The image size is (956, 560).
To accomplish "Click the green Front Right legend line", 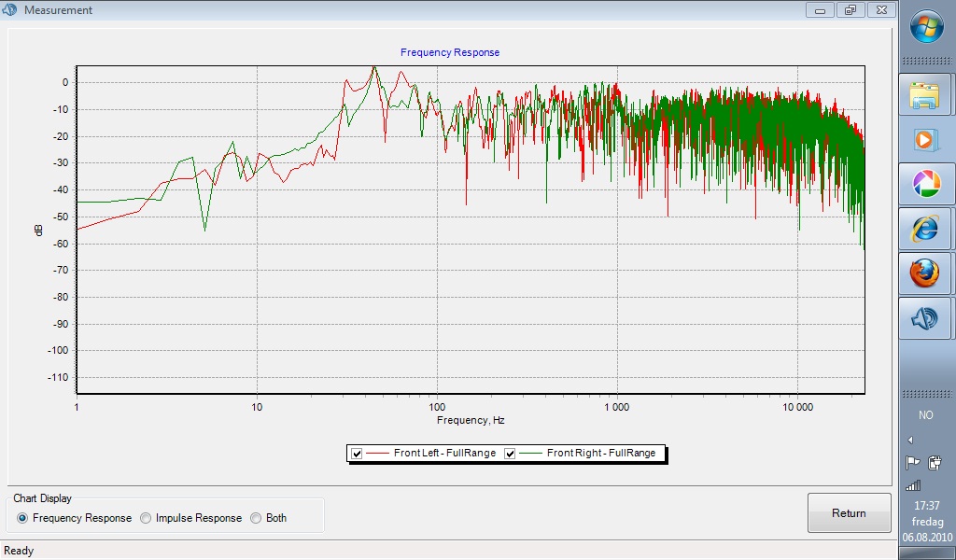I will [530, 454].
